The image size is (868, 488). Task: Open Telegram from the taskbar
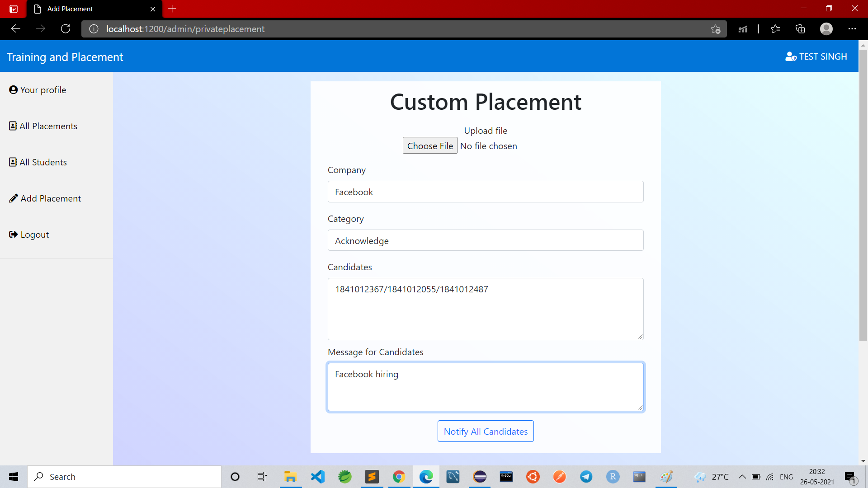pyautogui.click(x=586, y=477)
